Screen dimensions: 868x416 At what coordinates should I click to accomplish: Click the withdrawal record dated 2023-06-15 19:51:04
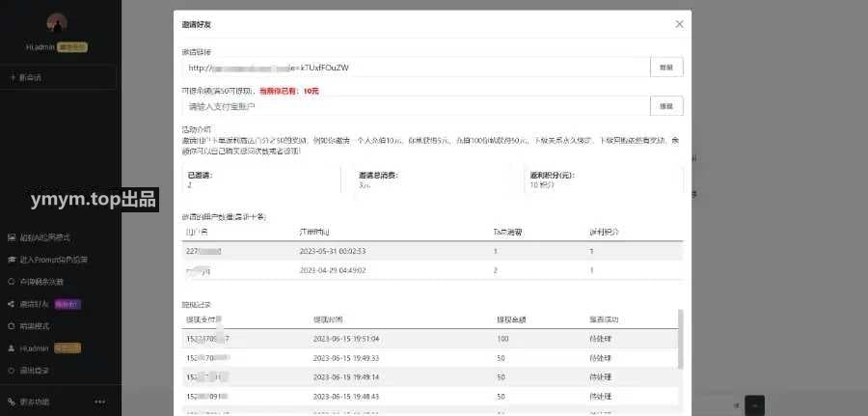tap(430, 339)
